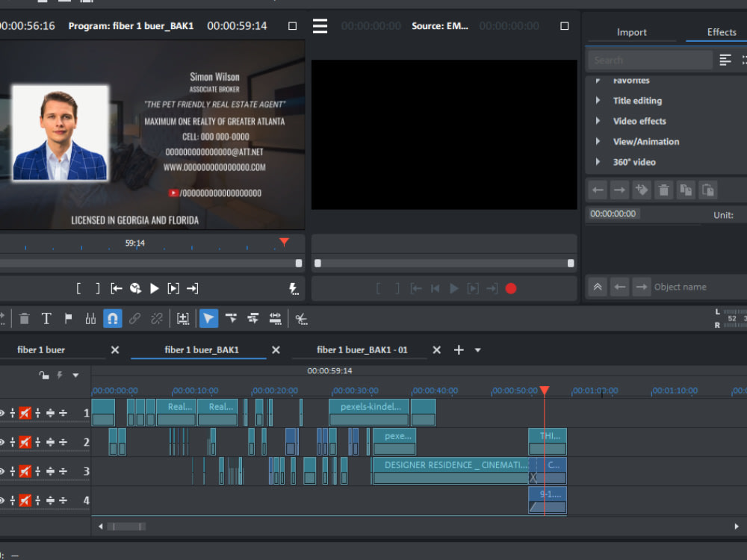This screenshot has height=560, width=747.
Task: Expand the View/Animation category
Action: point(598,141)
